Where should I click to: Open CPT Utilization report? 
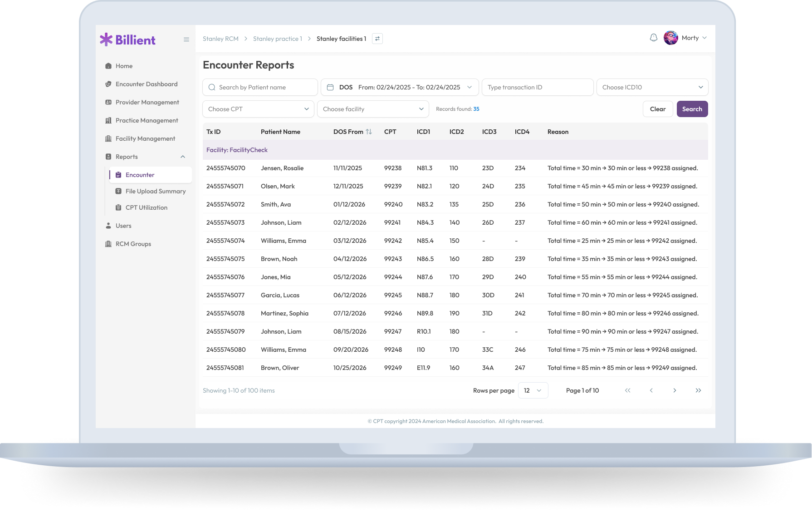pos(146,207)
